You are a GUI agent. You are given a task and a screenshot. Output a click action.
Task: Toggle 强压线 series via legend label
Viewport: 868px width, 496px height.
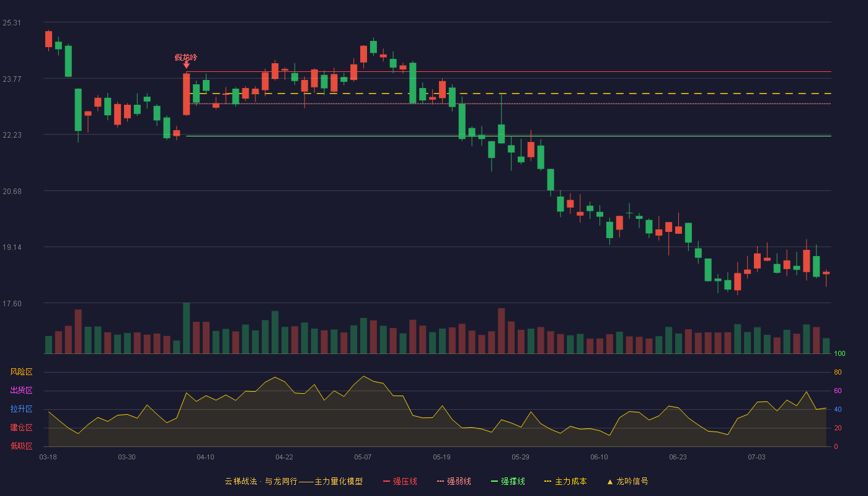[x=405, y=482]
